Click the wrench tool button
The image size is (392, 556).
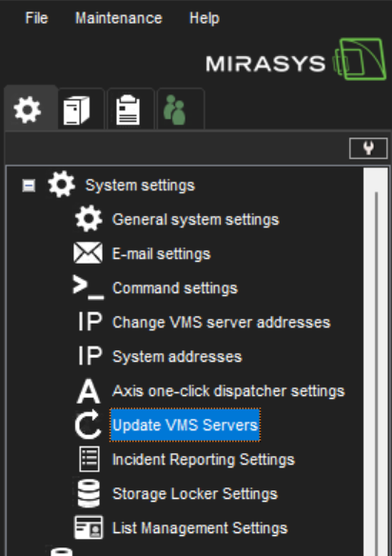(368, 148)
